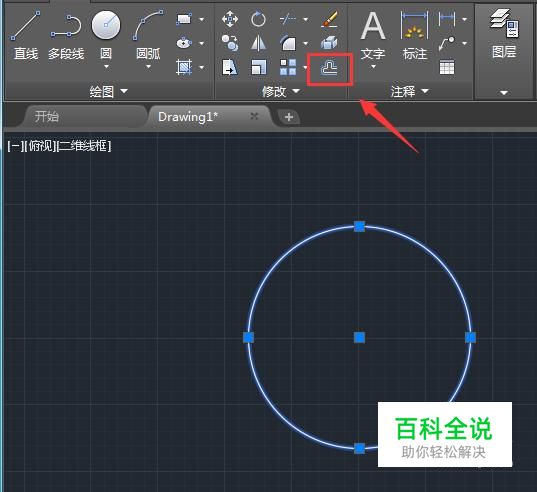Click the Erase tool icon
537x492 pixels.
coord(329,19)
